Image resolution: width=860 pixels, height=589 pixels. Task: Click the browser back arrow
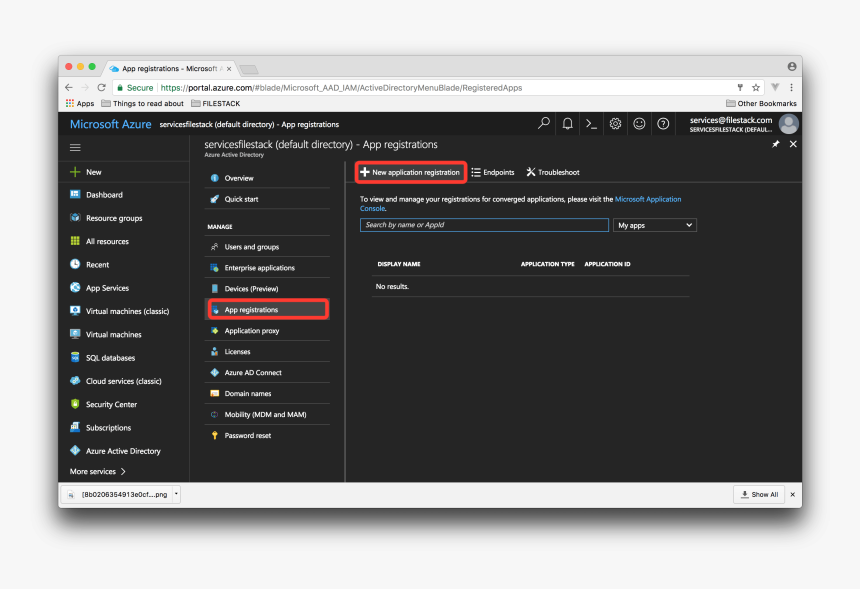coord(69,88)
